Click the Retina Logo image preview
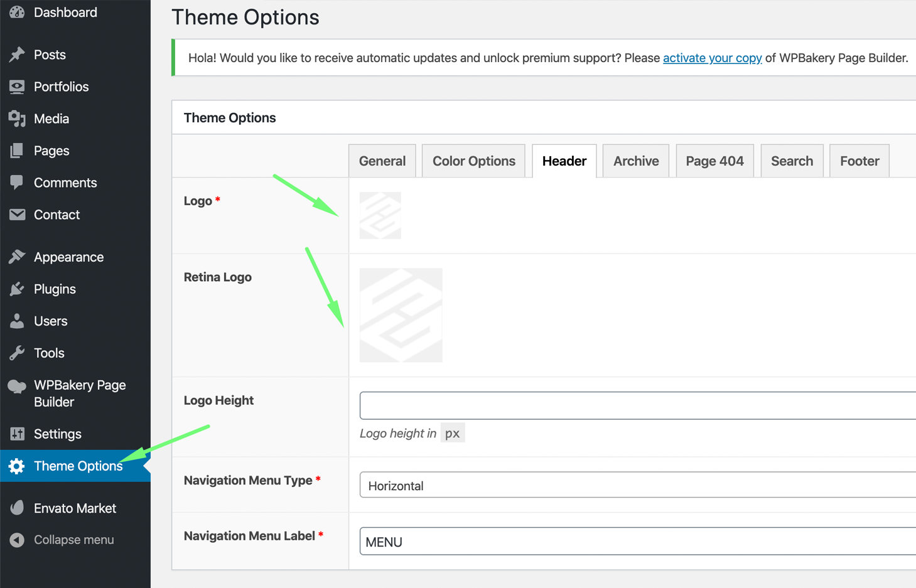916x588 pixels. click(401, 315)
